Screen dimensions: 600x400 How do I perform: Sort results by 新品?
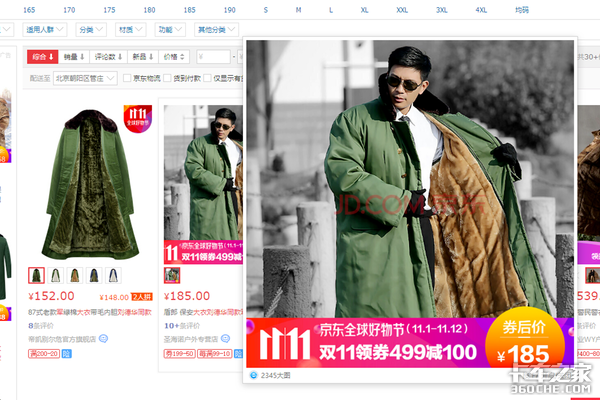pyautogui.click(x=143, y=57)
